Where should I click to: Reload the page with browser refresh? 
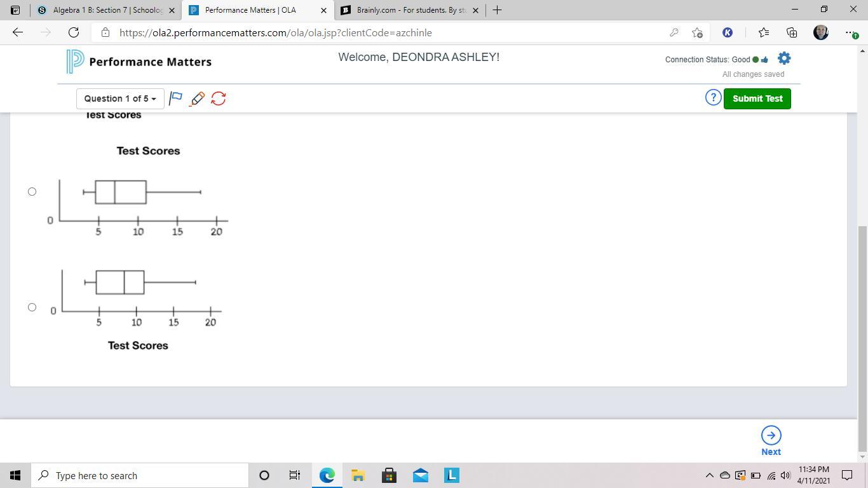click(x=74, y=32)
